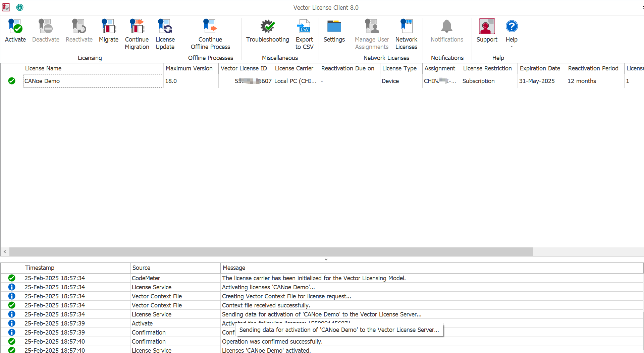Screen dimensions: 644x353
Task: Click the Timestamp column header in the log
Action: click(76, 268)
